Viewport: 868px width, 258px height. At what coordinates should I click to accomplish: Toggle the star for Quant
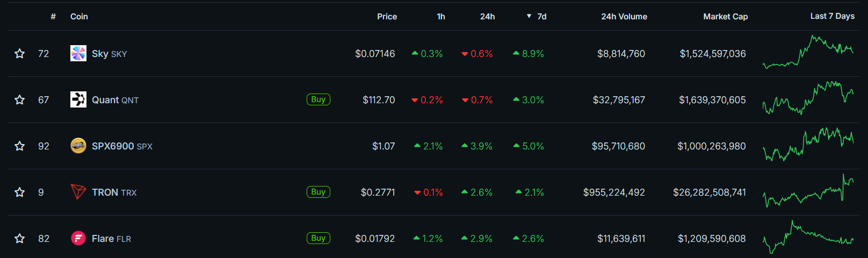pyautogui.click(x=20, y=99)
